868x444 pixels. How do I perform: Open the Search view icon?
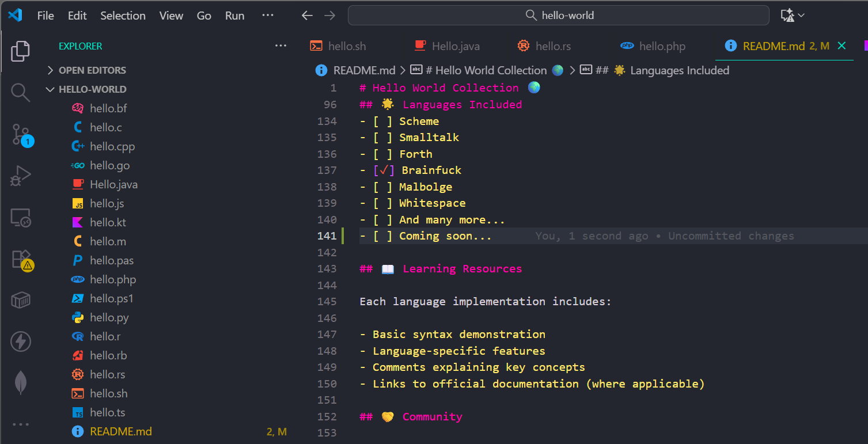[21, 92]
